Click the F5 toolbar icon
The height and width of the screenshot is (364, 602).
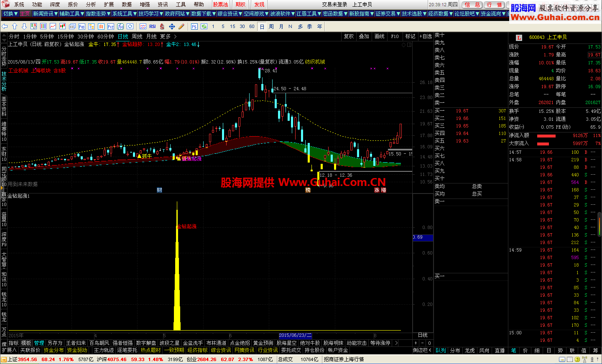pyautogui.click(x=194, y=26)
